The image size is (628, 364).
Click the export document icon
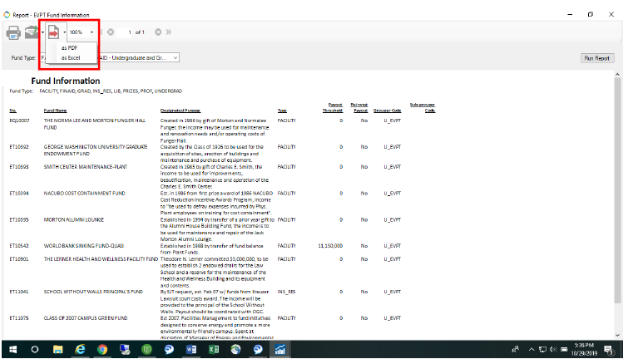(x=54, y=32)
